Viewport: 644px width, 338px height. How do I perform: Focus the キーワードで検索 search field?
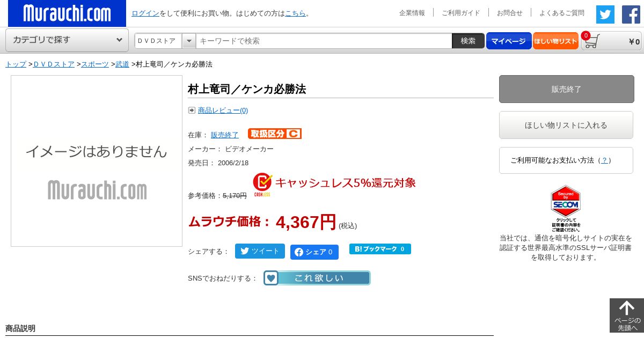(324, 41)
